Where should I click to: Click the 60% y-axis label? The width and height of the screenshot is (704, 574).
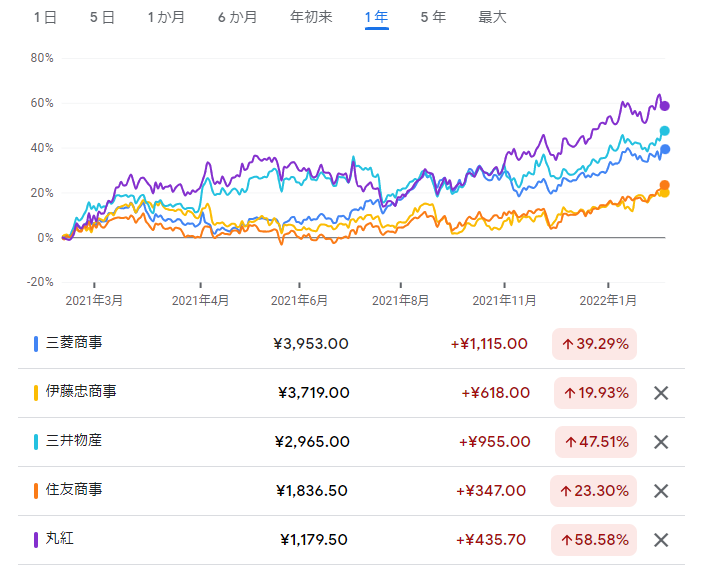click(42, 103)
